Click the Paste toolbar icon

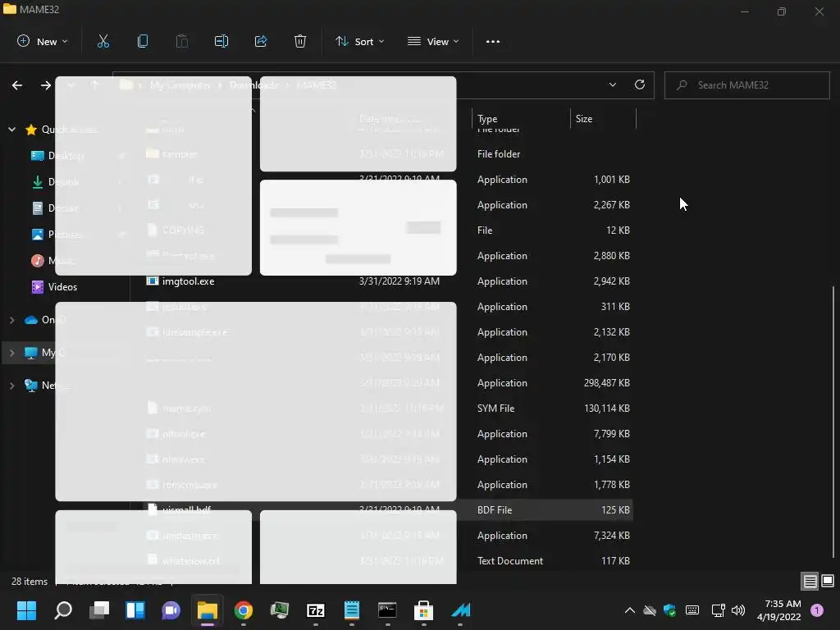coord(182,41)
